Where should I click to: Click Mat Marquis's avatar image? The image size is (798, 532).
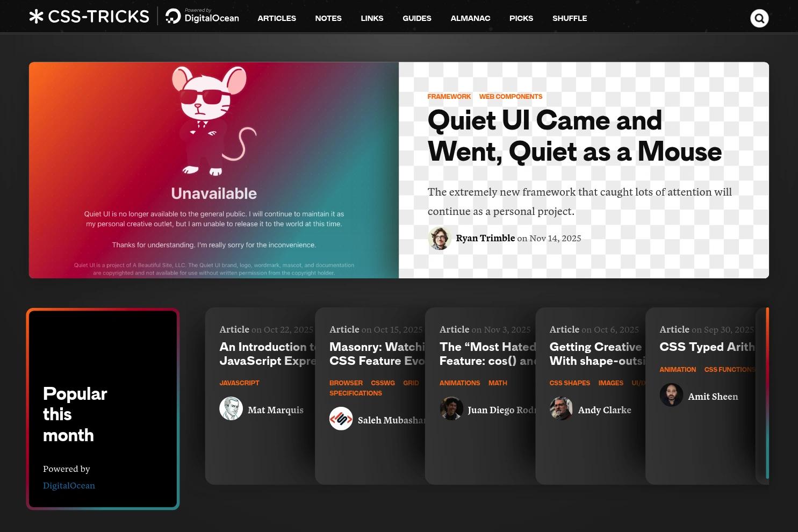[x=231, y=409]
